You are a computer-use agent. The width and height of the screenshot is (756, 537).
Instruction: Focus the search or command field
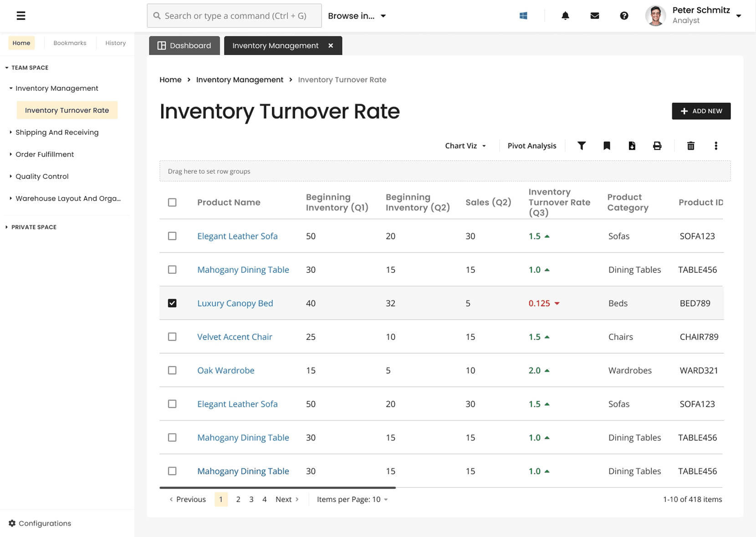234,16
